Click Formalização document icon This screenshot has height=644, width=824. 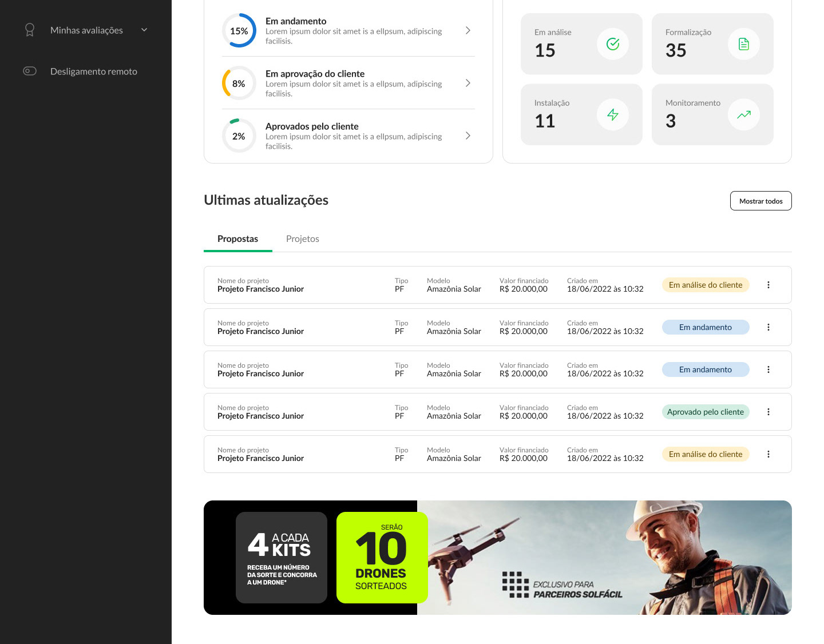tap(744, 44)
